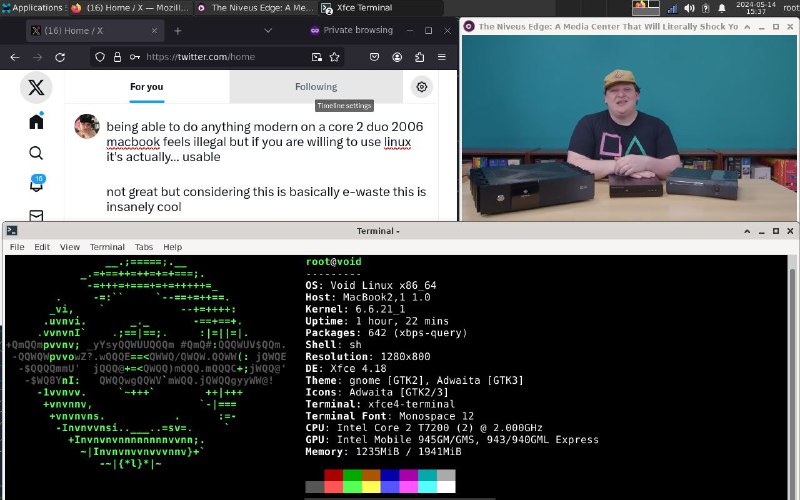Click the 'Memory: 1235MiB / 1941MiB' line
Screen dimensions: 800x500
click(383, 452)
